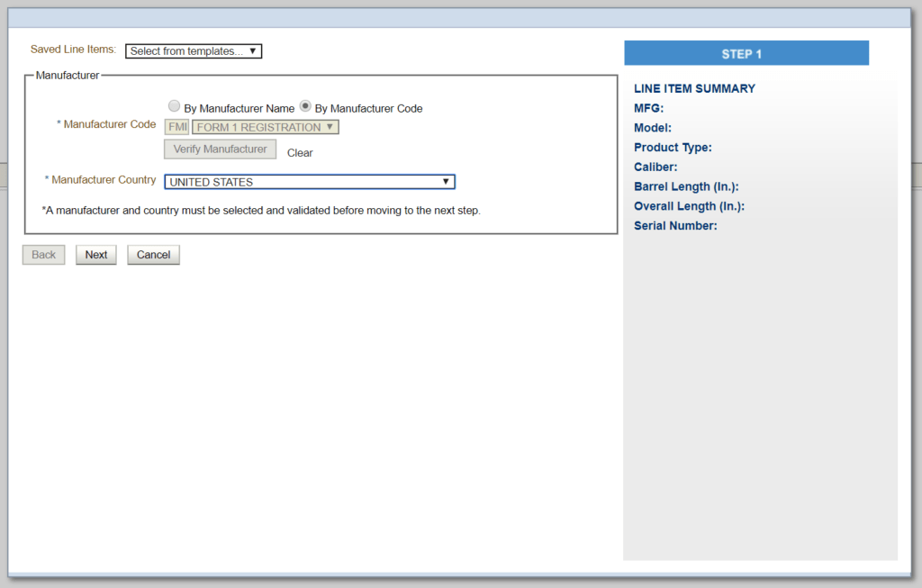Click the Model: summary label
Screen dimensions: 922x588
(x=653, y=128)
